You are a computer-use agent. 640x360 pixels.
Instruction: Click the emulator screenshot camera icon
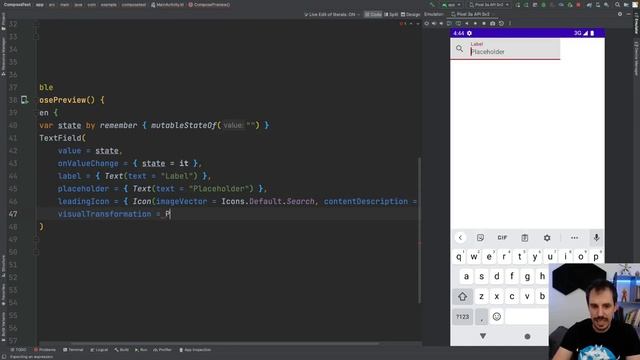click(493, 23)
